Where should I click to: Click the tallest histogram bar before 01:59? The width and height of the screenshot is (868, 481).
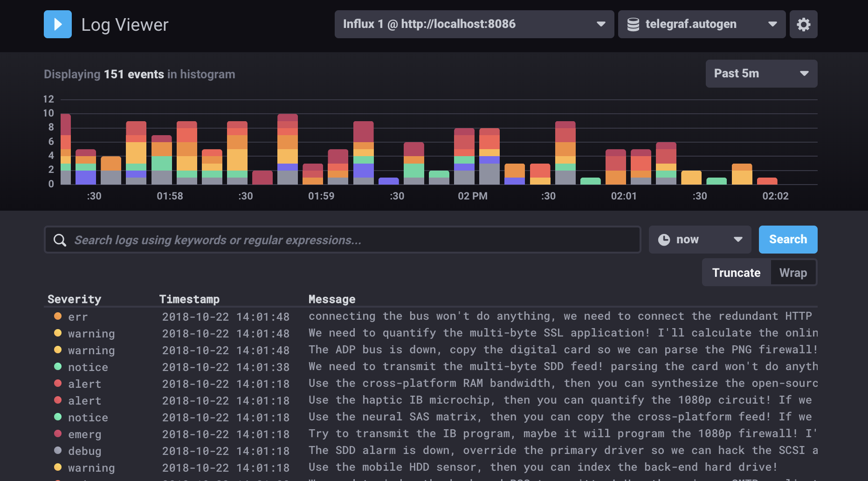(x=287, y=149)
